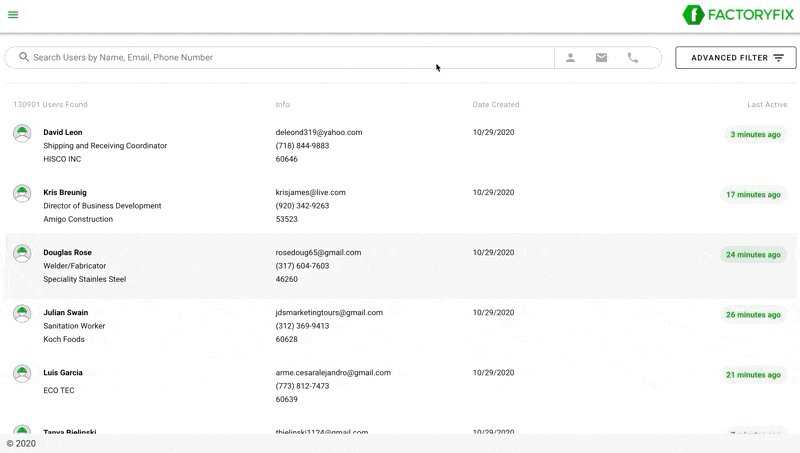Click the 21 minutes ago badge

(x=754, y=375)
